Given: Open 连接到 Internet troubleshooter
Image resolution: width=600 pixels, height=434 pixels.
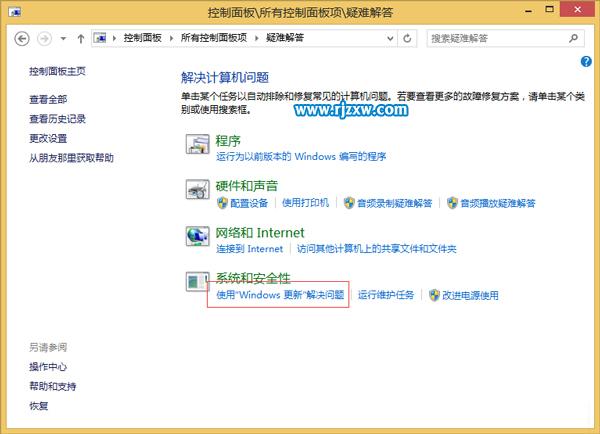Looking at the screenshot, I should point(249,249).
